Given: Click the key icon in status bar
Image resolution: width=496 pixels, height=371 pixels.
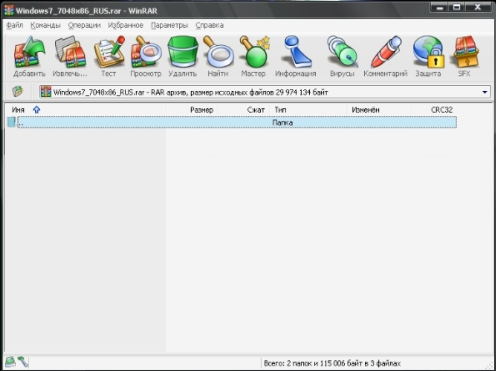Looking at the screenshot, I should click(23, 362).
